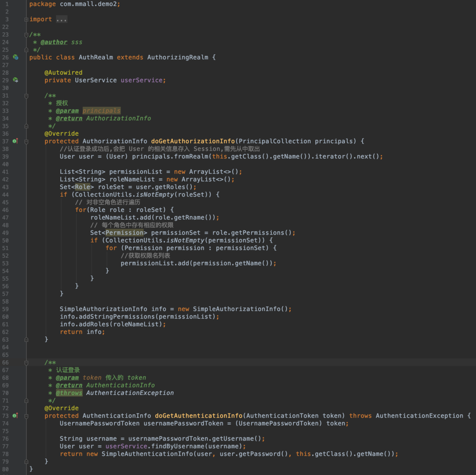Viewport: 476px width, 475px height.
Task: Collapse the @author Javadoc comment at its opening
Action: pyautogui.click(x=26, y=35)
